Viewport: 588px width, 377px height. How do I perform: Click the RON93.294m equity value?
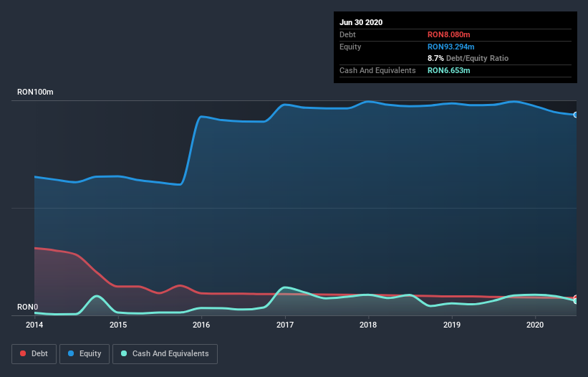coord(451,47)
